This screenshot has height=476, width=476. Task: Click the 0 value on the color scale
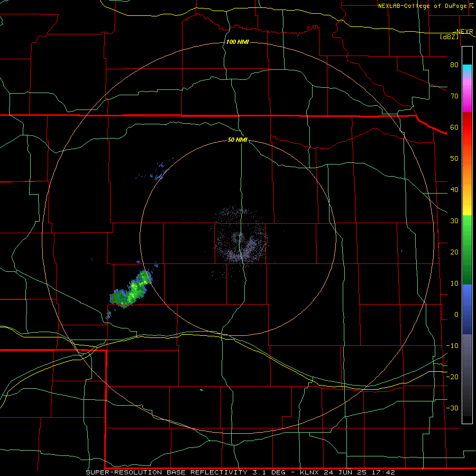[456, 315]
